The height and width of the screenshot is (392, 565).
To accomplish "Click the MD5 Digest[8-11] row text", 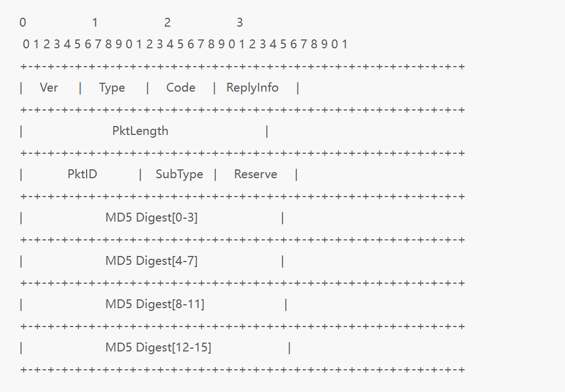I will pos(155,304).
